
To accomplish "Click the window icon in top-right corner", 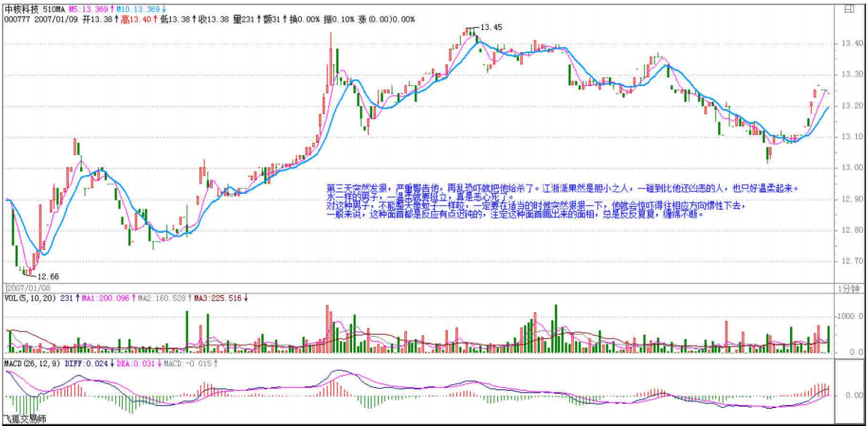I will pyautogui.click(x=848, y=9).
